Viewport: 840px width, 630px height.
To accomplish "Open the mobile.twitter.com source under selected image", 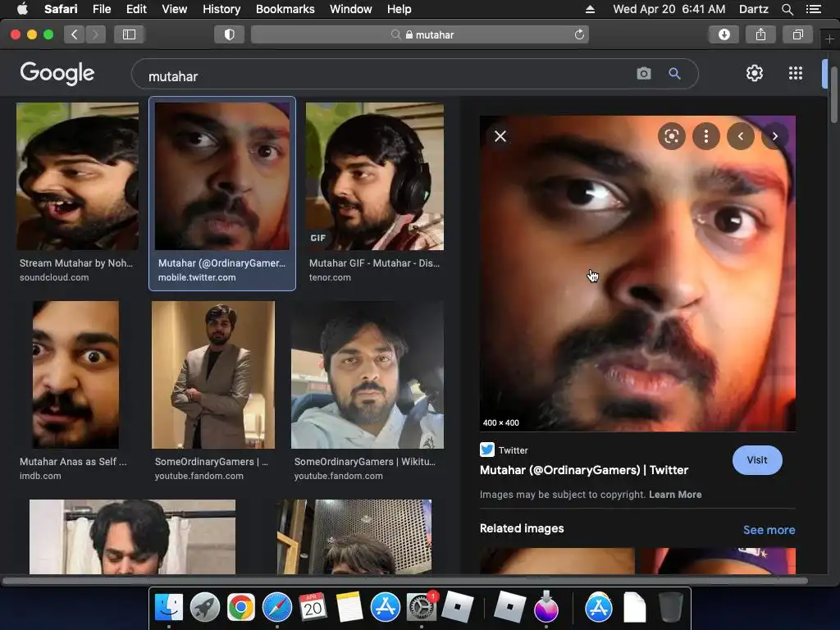I will click(197, 277).
